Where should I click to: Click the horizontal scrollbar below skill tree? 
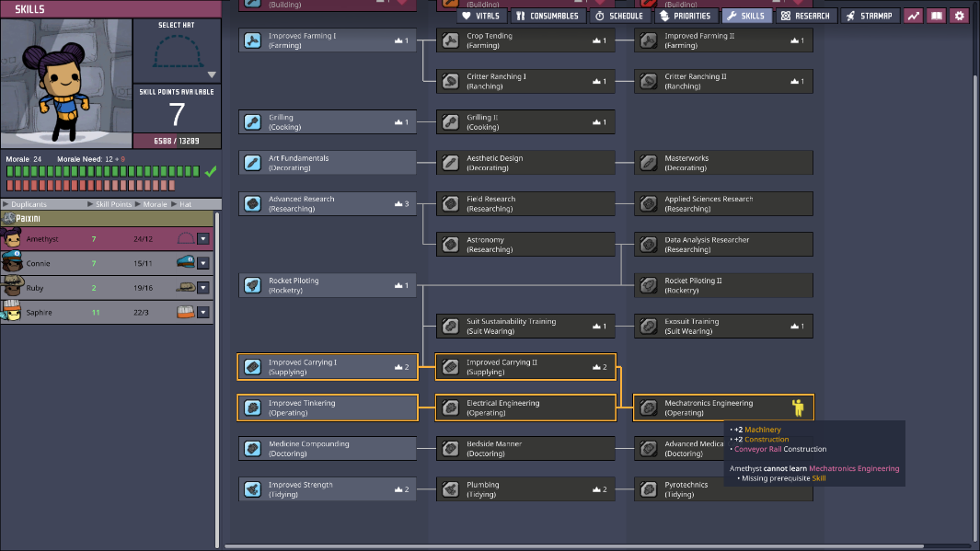point(574,546)
